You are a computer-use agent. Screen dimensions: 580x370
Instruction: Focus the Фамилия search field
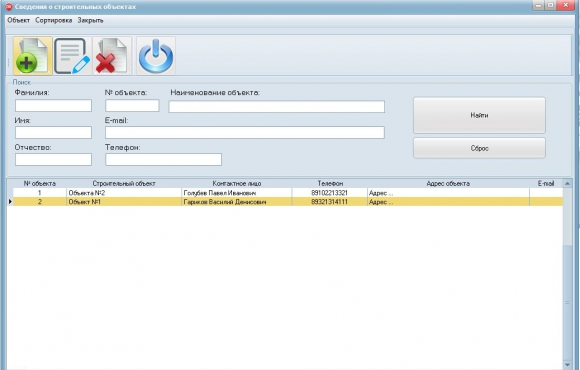click(x=53, y=105)
